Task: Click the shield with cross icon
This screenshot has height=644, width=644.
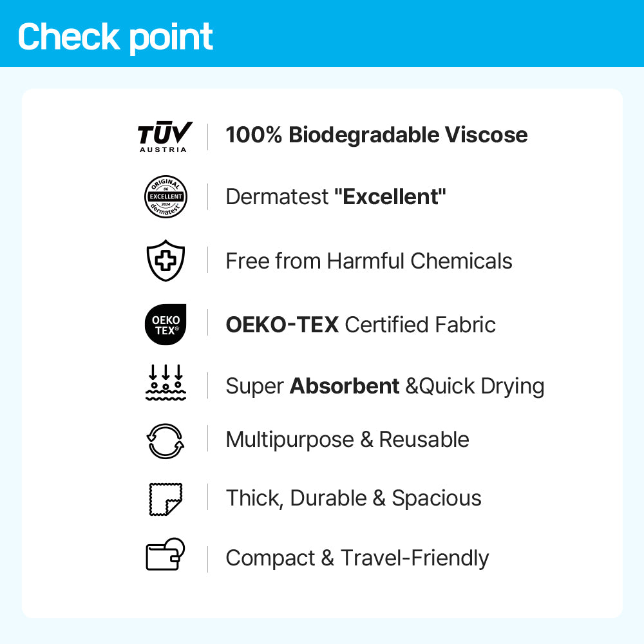Action: 166,261
